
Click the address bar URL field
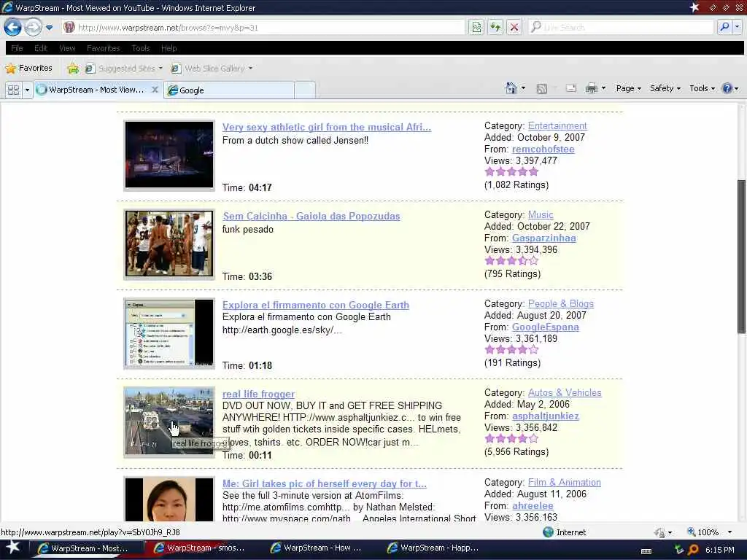click(263, 28)
